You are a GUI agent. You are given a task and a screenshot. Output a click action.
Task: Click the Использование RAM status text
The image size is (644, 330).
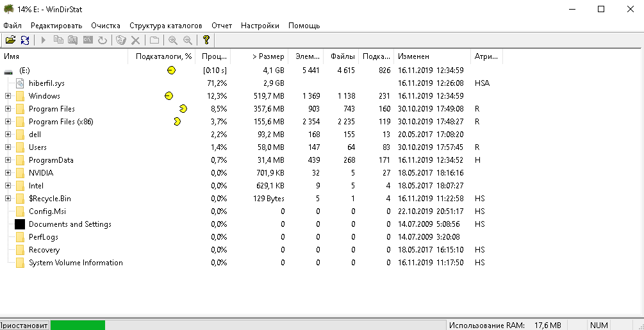point(487,326)
